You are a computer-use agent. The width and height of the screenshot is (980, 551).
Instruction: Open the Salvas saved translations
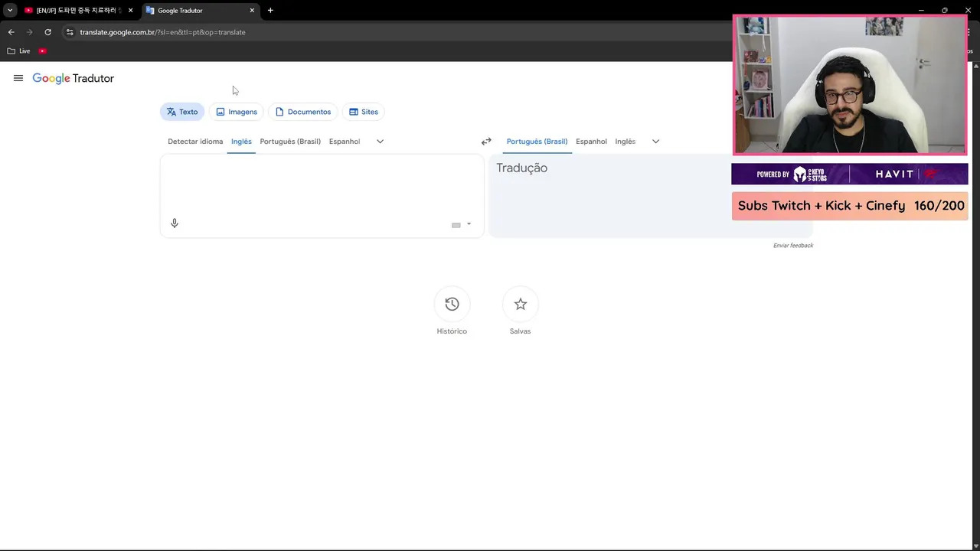(x=520, y=311)
